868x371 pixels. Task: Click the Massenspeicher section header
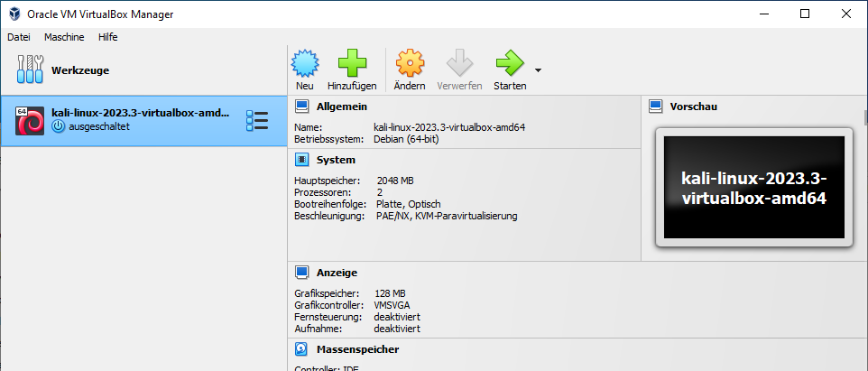(357, 348)
